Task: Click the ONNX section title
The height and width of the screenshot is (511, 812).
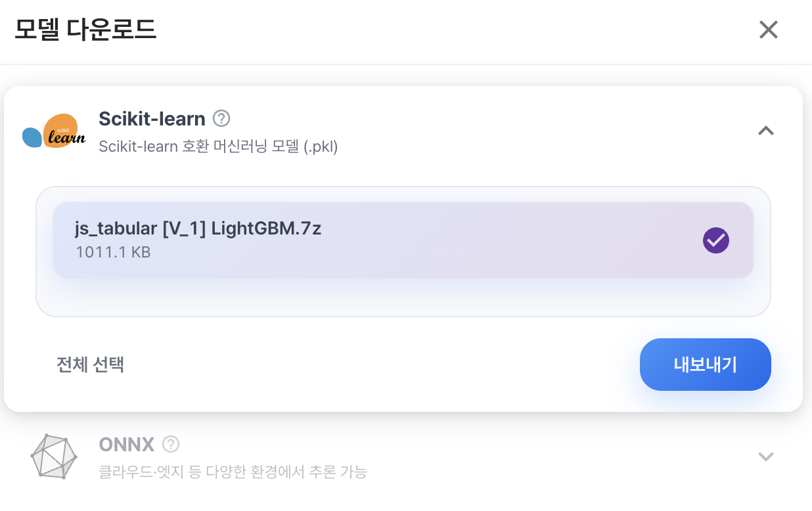Action: tap(127, 445)
